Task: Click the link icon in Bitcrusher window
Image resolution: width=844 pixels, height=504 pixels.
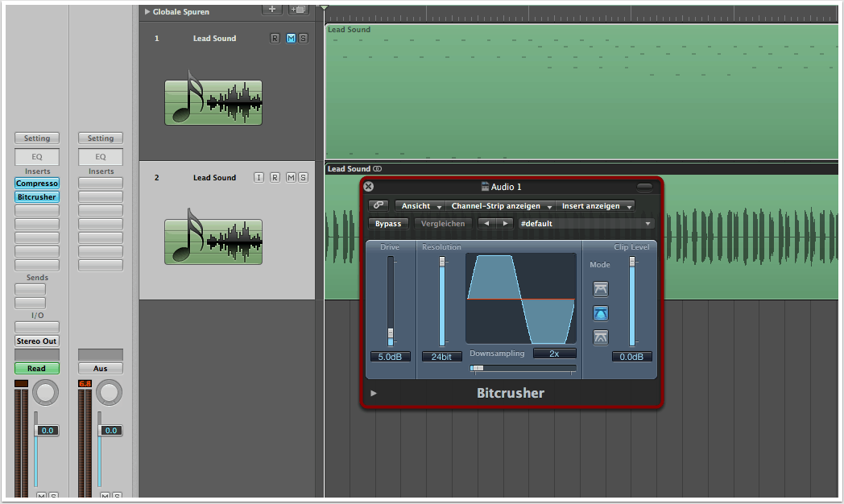Action: click(x=378, y=206)
